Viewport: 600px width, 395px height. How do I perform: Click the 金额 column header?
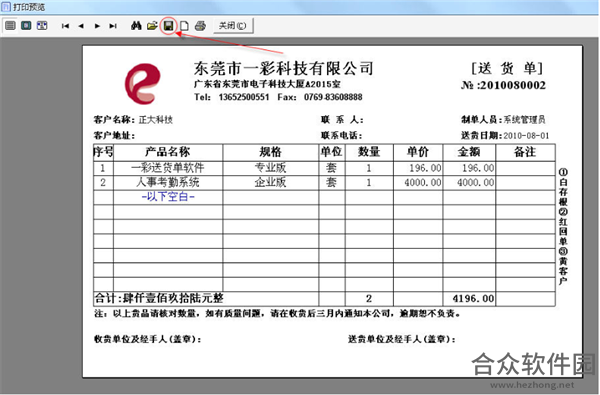tap(469, 152)
